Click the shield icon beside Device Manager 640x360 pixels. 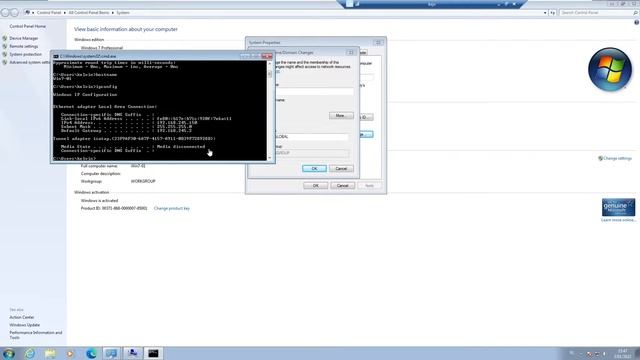click(5, 38)
